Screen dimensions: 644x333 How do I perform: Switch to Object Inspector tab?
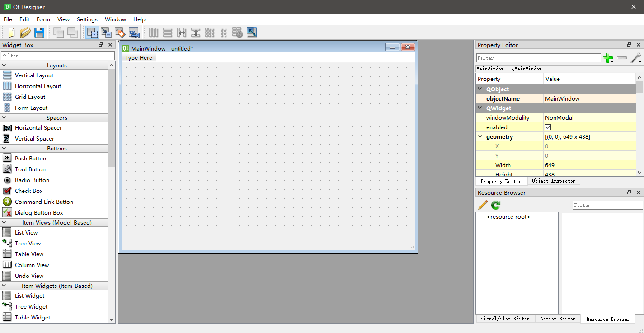coord(554,181)
